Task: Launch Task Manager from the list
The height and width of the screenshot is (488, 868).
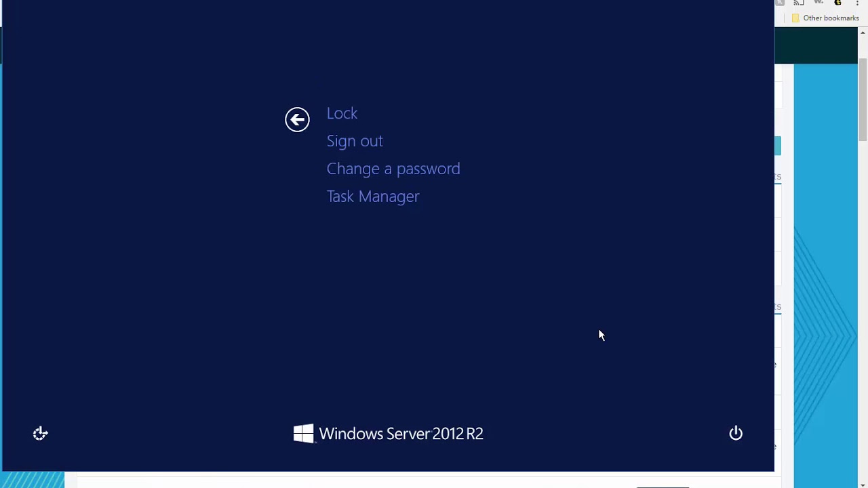Action: pyautogui.click(x=373, y=197)
